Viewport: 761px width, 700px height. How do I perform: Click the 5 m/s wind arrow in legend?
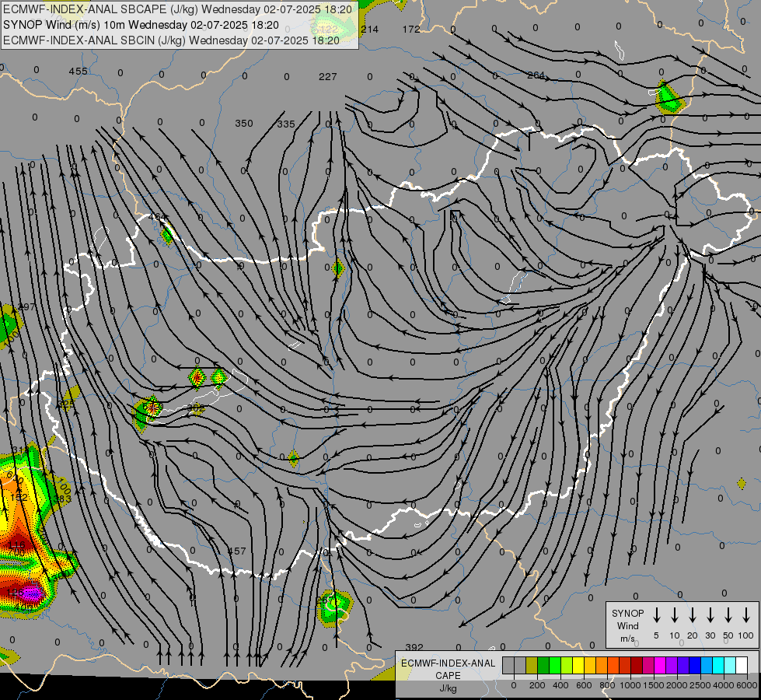point(657,615)
